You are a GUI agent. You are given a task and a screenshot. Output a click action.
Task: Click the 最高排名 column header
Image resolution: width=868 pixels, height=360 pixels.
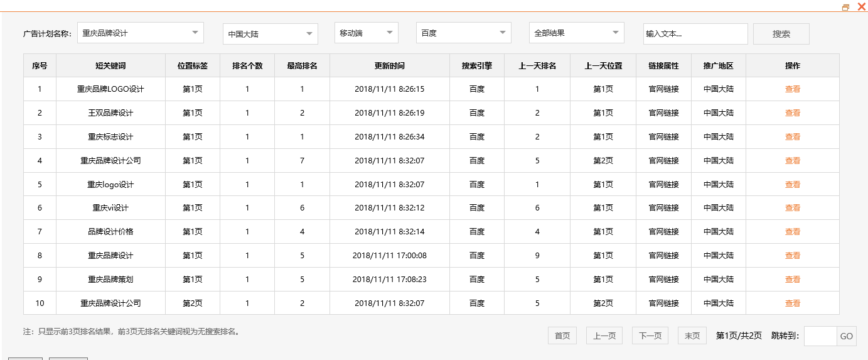click(302, 65)
